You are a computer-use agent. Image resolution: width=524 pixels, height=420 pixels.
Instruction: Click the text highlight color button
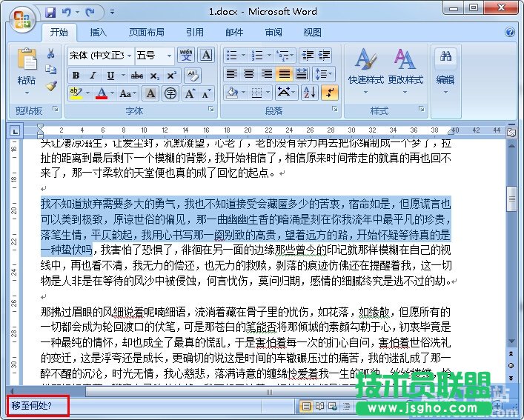(76, 93)
